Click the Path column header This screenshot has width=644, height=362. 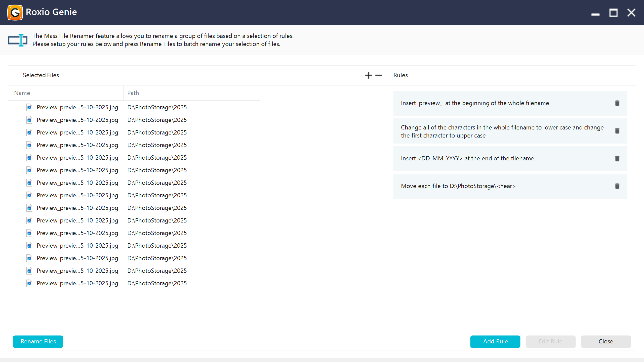133,93
